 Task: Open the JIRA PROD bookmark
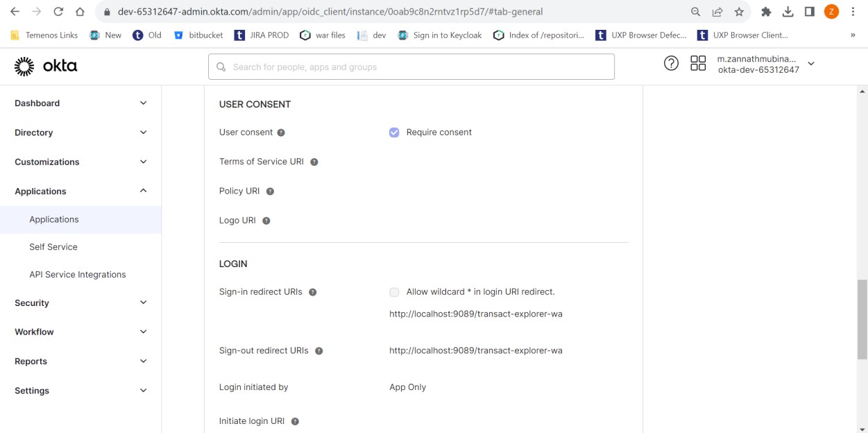coord(262,35)
